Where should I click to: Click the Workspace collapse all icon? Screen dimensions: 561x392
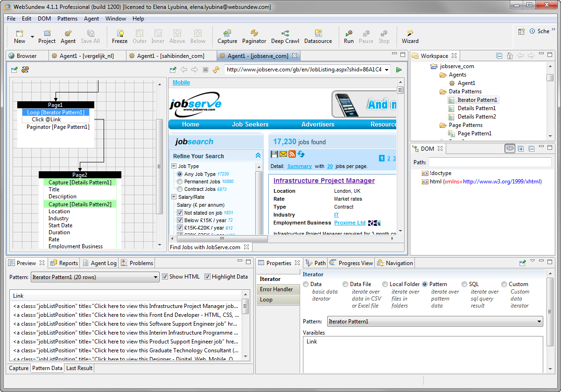tap(499, 56)
